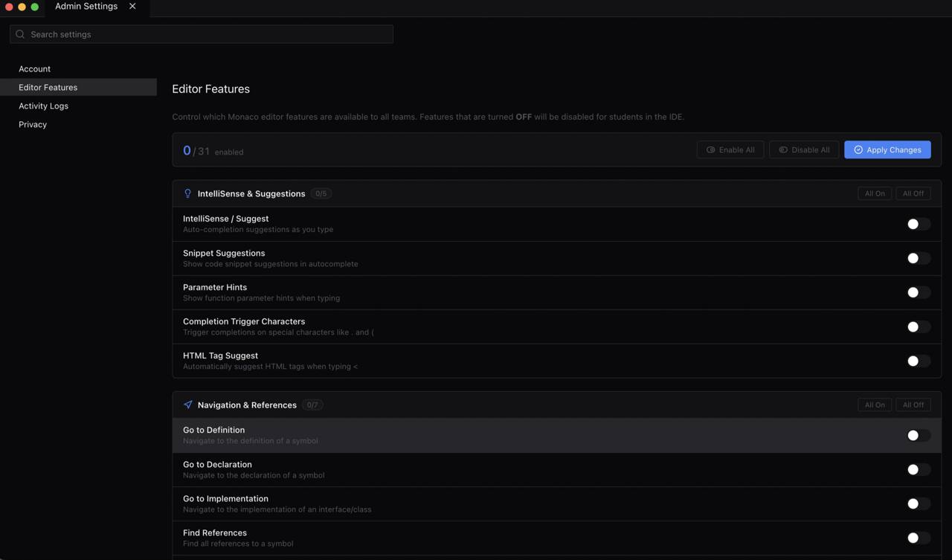Go to Privacy settings
Image resolution: width=952 pixels, height=560 pixels.
(33, 125)
